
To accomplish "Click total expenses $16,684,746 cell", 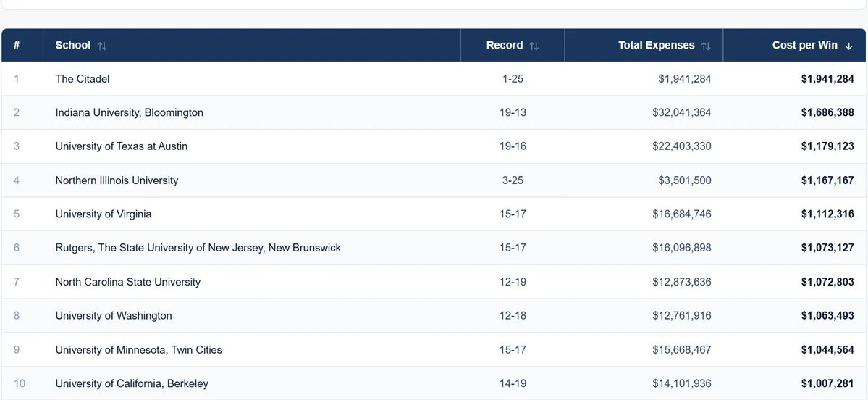I will pyautogui.click(x=681, y=214).
